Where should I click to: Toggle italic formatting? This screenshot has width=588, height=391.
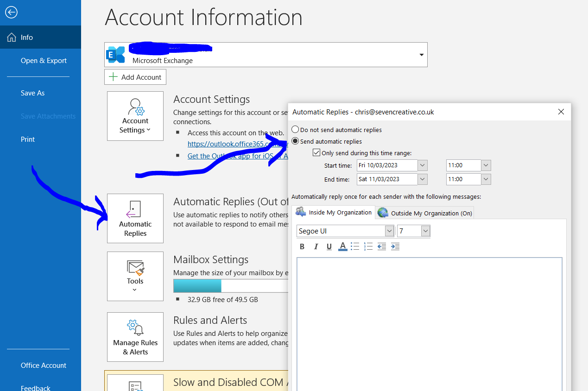pyautogui.click(x=316, y=246)
